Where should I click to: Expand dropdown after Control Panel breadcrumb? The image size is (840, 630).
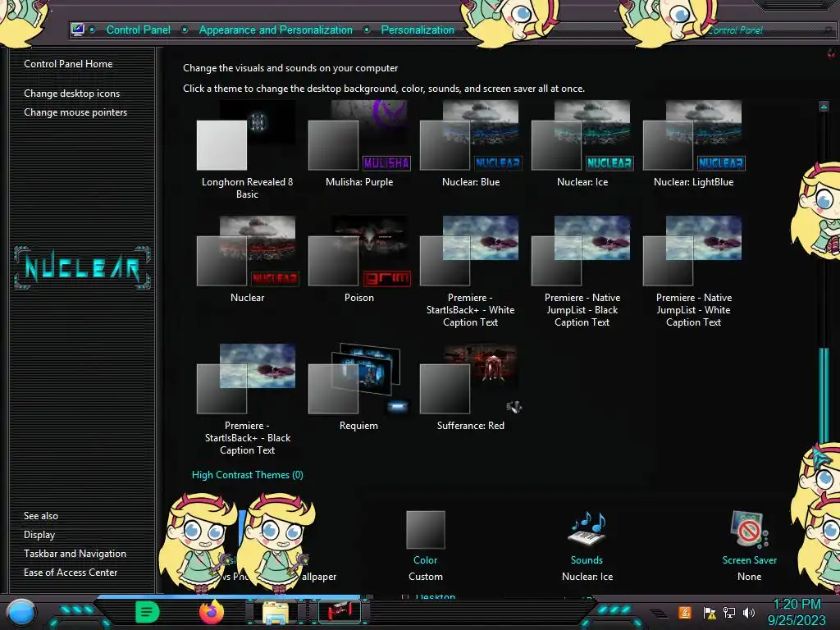click(185, 30)
